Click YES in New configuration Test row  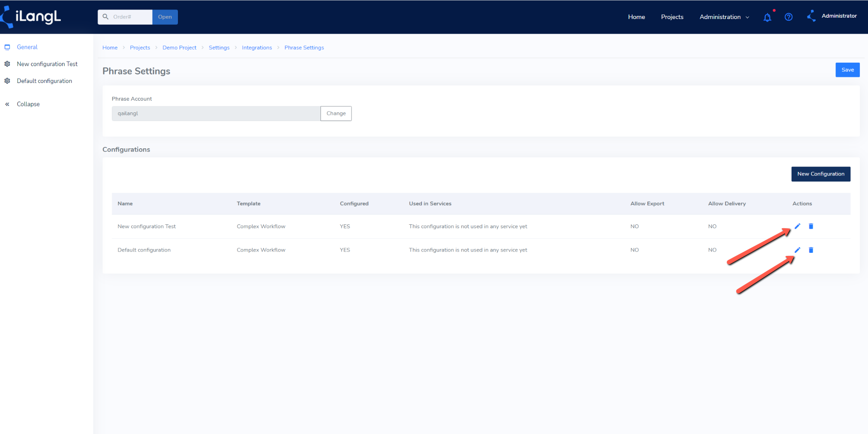(x=345, y=227)
